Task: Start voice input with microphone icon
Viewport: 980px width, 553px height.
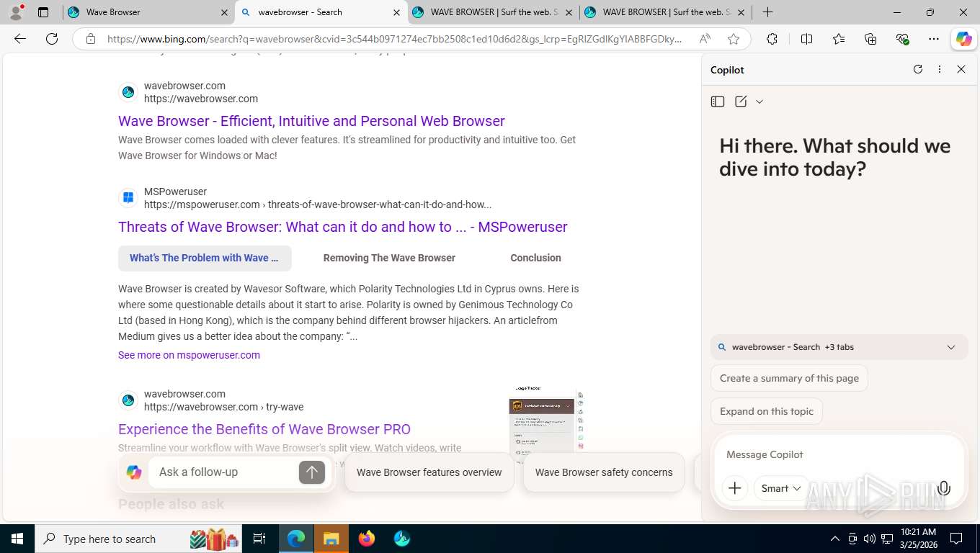Action: pos(944,488)
